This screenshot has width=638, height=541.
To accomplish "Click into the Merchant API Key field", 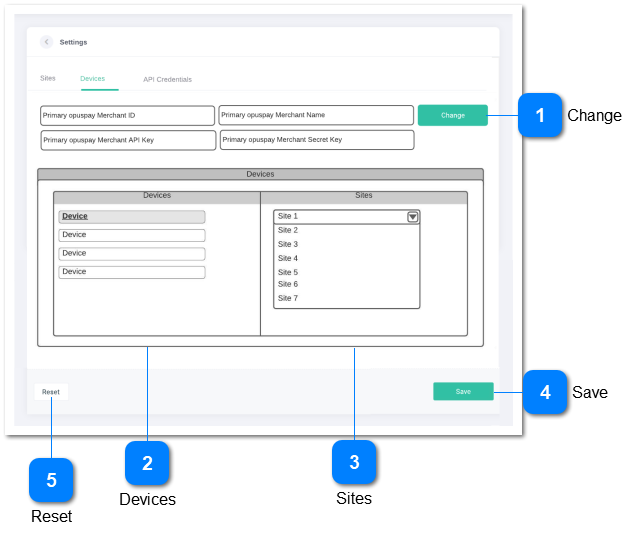I will point(127,140).
